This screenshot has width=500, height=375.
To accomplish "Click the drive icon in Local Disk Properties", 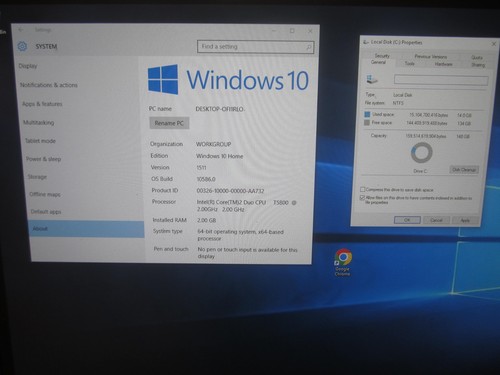I will [372, 79].
